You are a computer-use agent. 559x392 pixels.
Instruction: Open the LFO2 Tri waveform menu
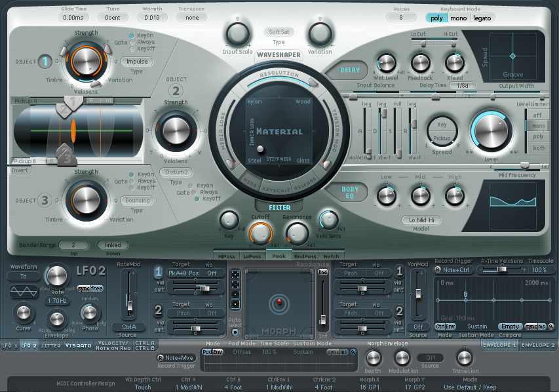pyautogui.click(x=23, y=277)
